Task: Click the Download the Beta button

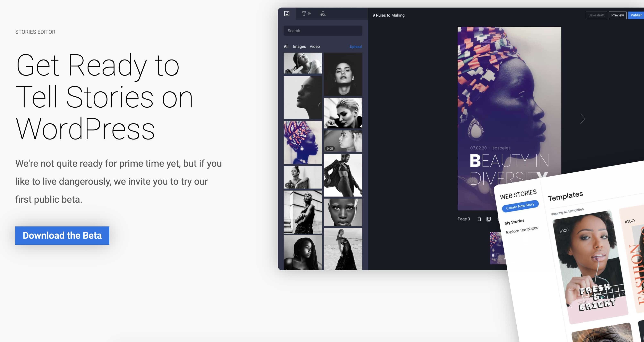Action: click(62, 235)
